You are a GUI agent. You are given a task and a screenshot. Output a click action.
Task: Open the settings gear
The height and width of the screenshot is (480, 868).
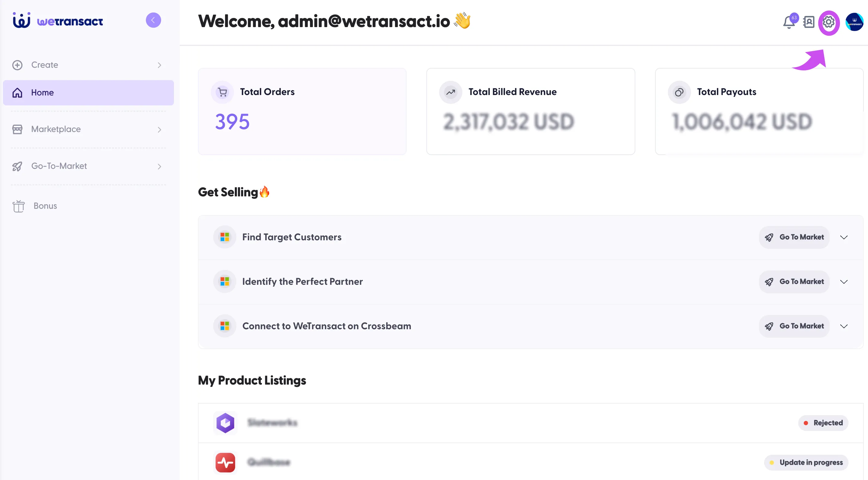coord(829,23)
